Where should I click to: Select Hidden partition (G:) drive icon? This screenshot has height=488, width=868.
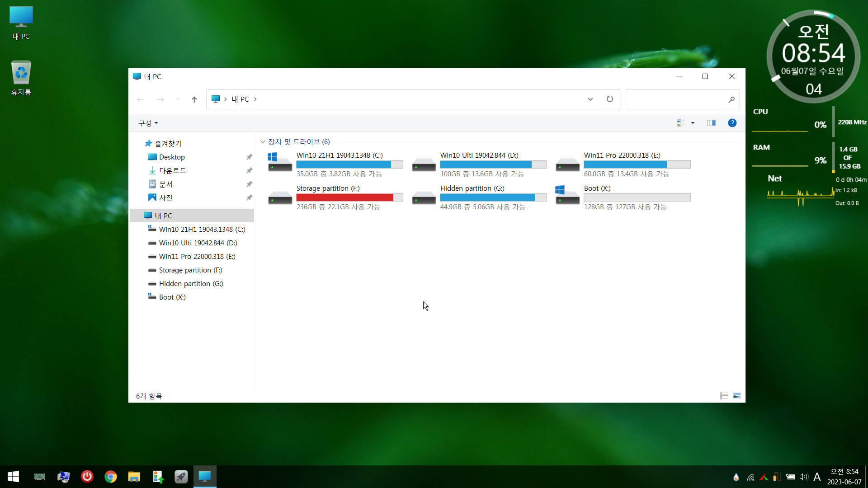pos(424,197)
